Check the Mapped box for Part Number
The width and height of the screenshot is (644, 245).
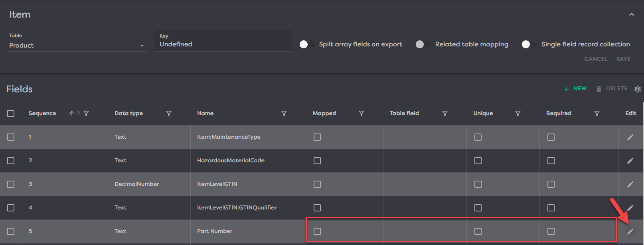coord(317,231)
